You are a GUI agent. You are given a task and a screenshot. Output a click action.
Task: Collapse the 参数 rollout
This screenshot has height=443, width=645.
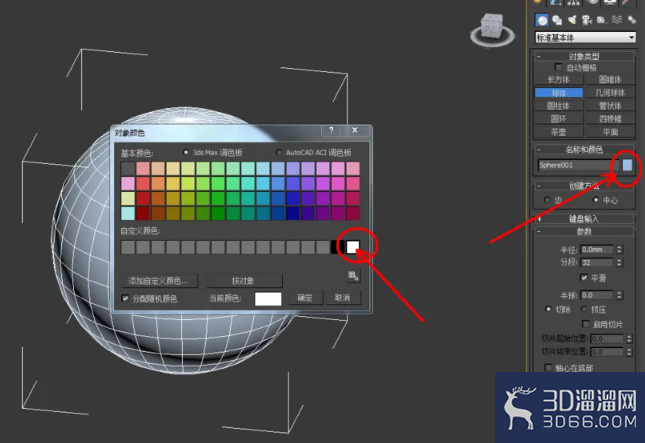pyautogui.click(x=584, y=232)
